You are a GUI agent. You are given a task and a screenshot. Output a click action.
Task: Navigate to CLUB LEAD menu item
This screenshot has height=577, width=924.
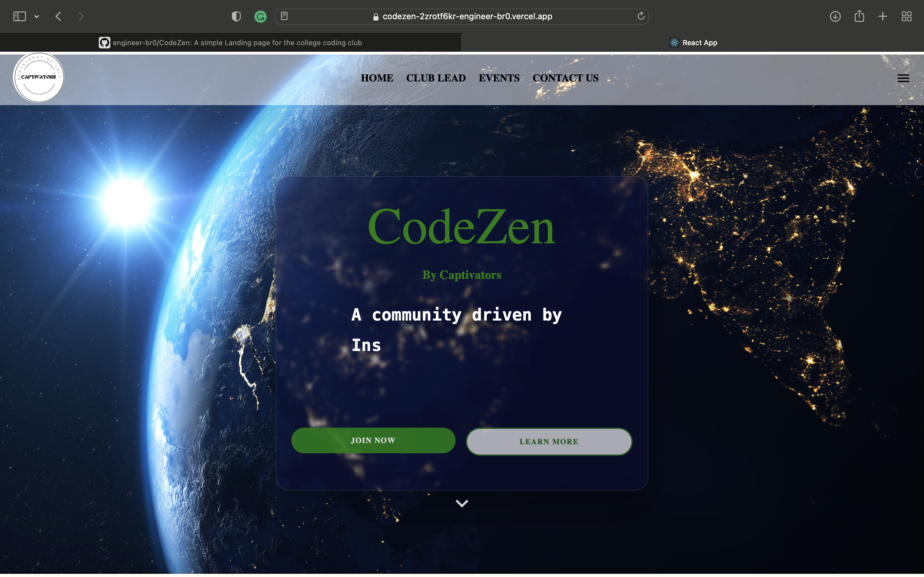(x=436, y=78)
